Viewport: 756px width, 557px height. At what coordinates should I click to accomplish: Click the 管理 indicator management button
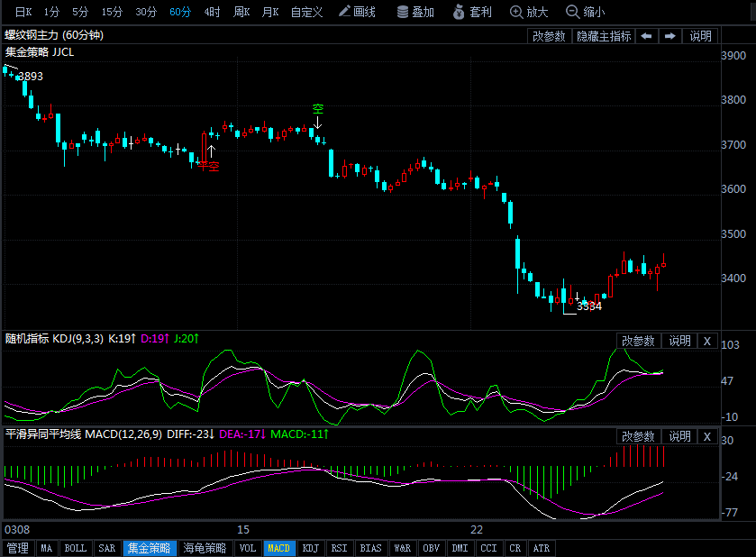(17, 547)
